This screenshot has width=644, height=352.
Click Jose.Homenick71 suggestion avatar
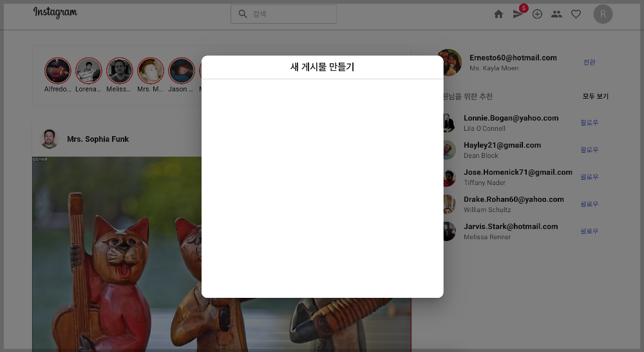pyautogui.click(x=450, y=177)
